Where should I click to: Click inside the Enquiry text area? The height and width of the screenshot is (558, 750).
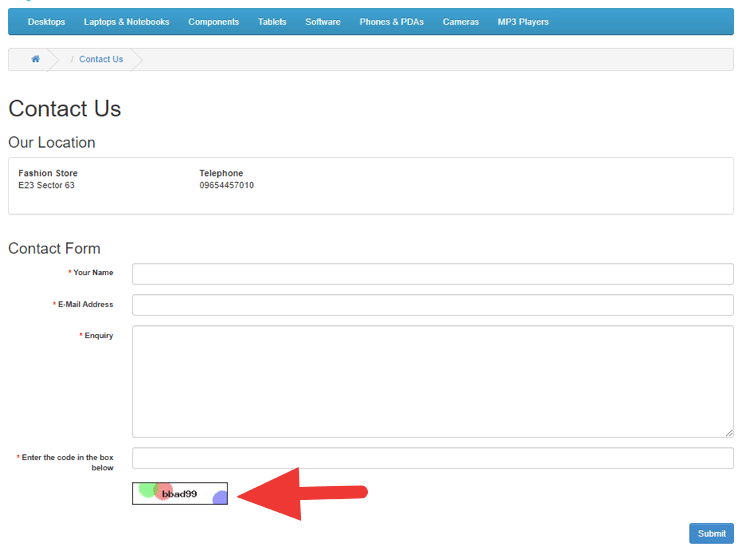433,382
